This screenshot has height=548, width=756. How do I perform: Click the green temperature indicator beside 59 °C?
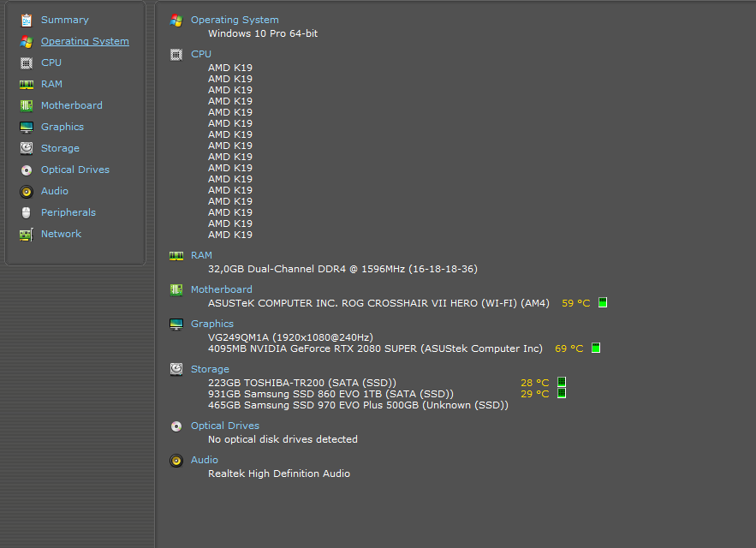pyautogui.click(x=603, y=302)
